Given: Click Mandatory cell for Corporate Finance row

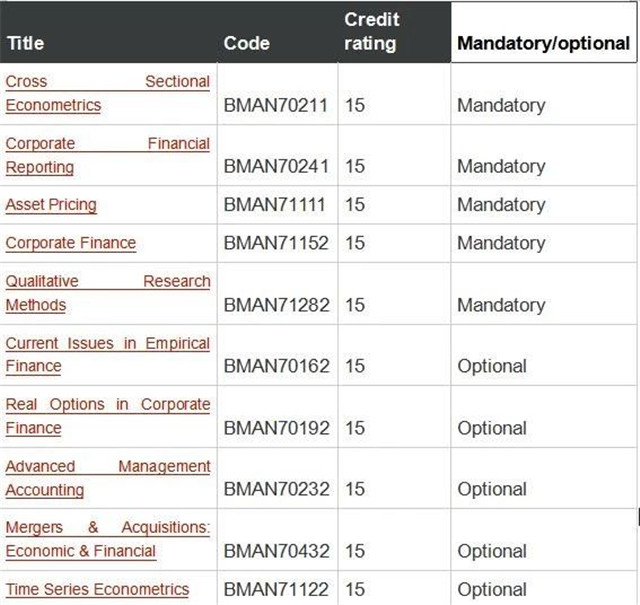Looking at the screenshot, I should tap(501, 243).
